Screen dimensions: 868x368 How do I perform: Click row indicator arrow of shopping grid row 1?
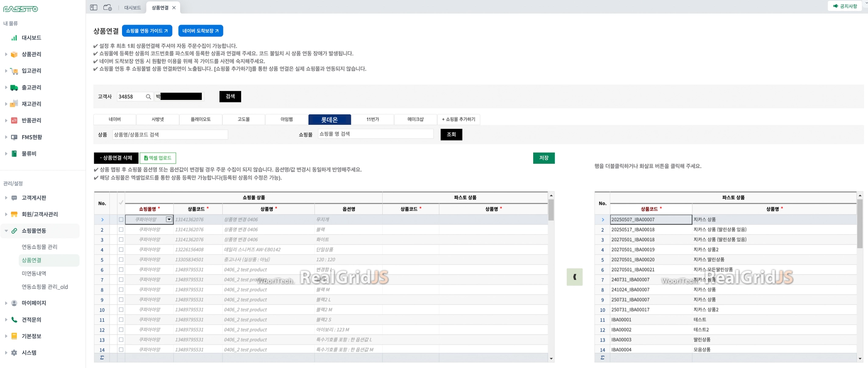(x=102, y=219)
